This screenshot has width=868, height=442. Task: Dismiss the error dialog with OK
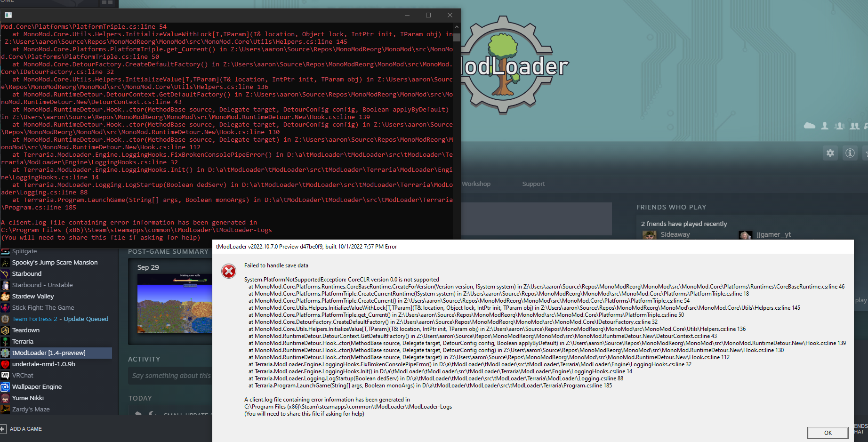(x=828, y=433)
